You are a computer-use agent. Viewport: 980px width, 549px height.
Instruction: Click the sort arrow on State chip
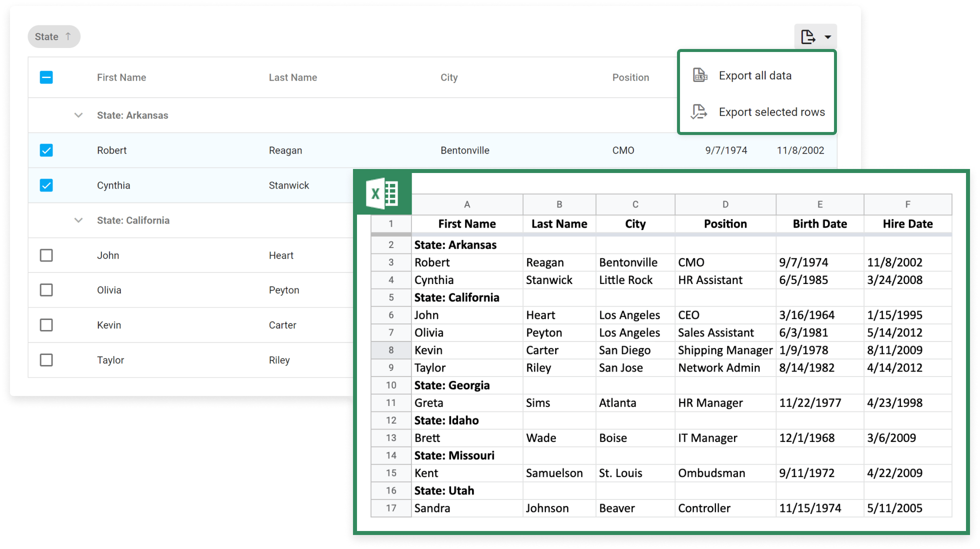click(x=68, y=36)
